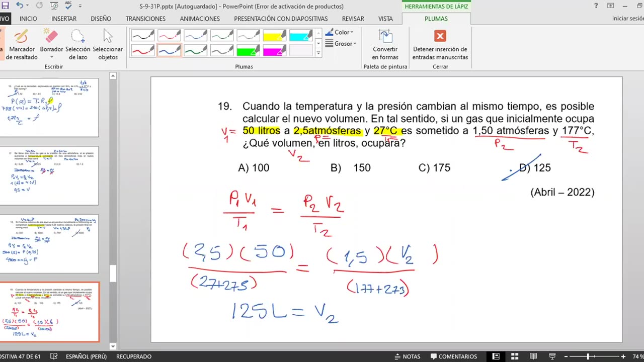The height and width of the screenshot is (362, 644).
Task: Pick the black pen in the gallery
Action: pyautogui.click(x=143, y=35)
